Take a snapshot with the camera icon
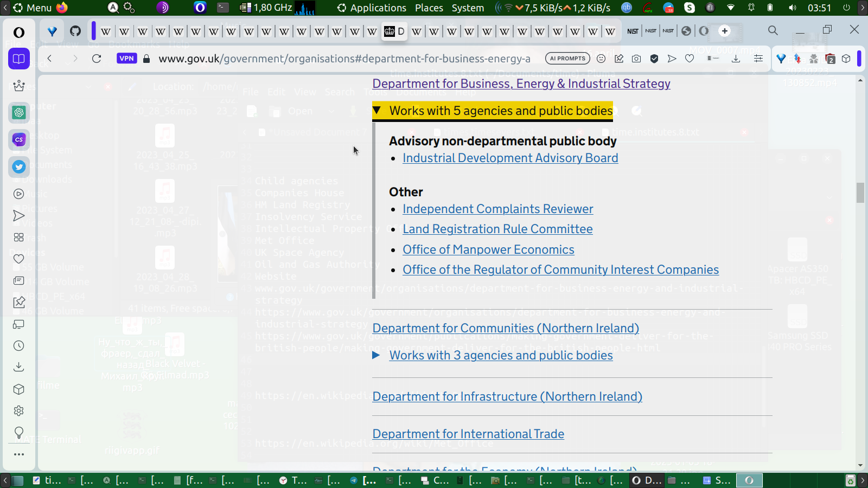The image size is (868, 488). pyautogui.click(x=636, y=59)
